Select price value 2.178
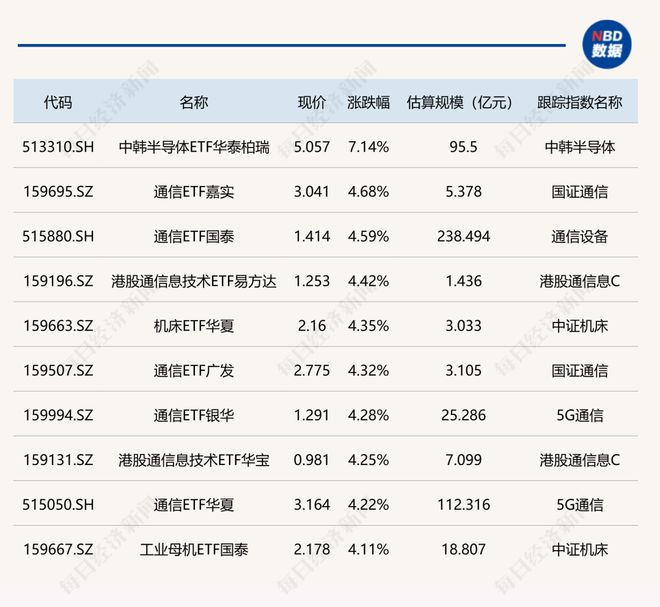This screenshot has height=607, width=660. click(312, 550)
